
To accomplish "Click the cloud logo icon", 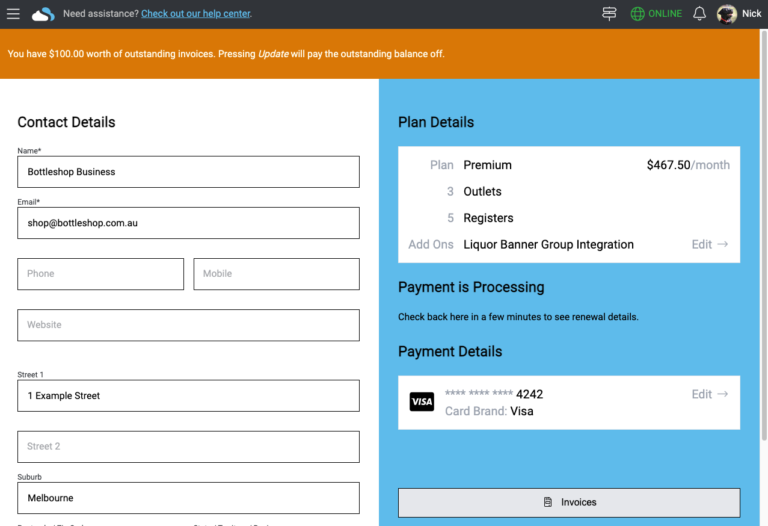I will coord(43,14).
